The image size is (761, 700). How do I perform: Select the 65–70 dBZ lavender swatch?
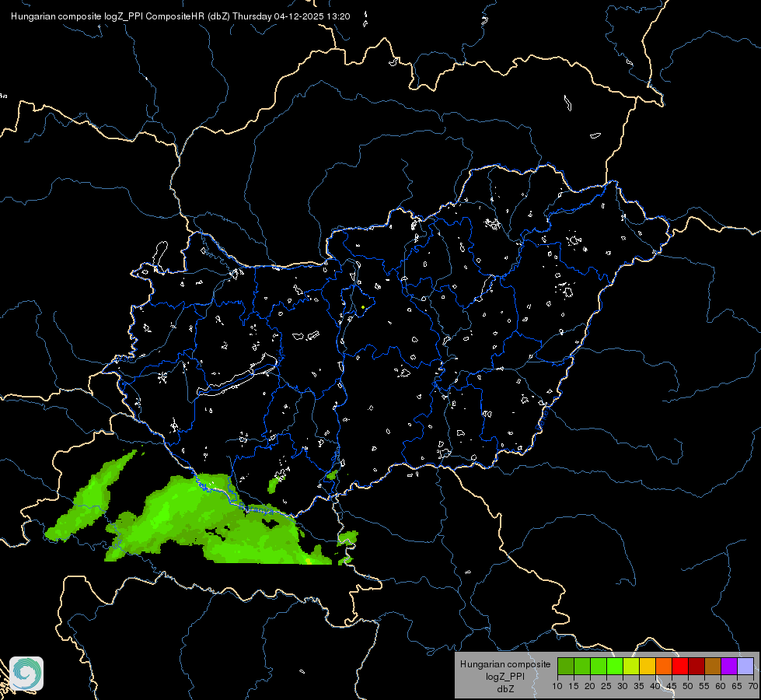click(x=745, y=666)
